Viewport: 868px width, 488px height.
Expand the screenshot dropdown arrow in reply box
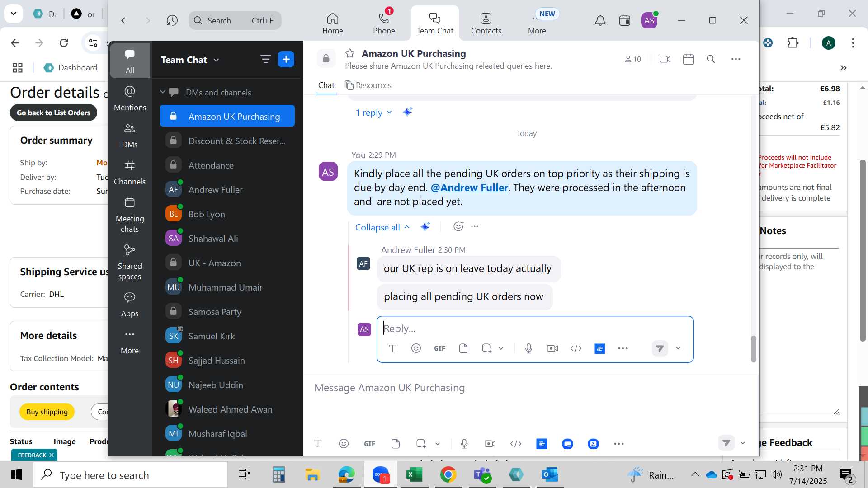click(501, 348)
